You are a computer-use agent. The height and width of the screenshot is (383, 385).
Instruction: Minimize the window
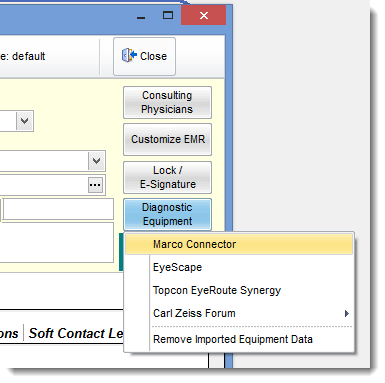pos(141,17)
